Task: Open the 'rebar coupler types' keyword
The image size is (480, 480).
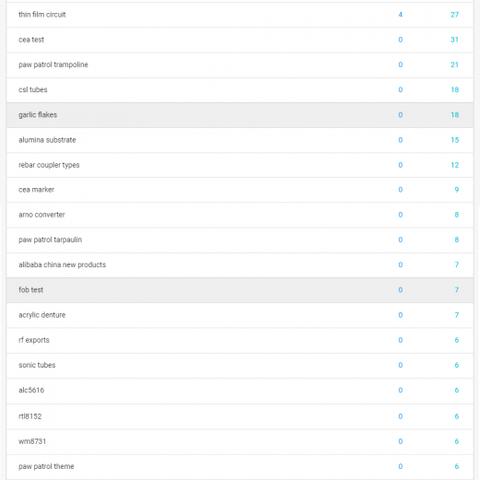Action: (49, 165)
